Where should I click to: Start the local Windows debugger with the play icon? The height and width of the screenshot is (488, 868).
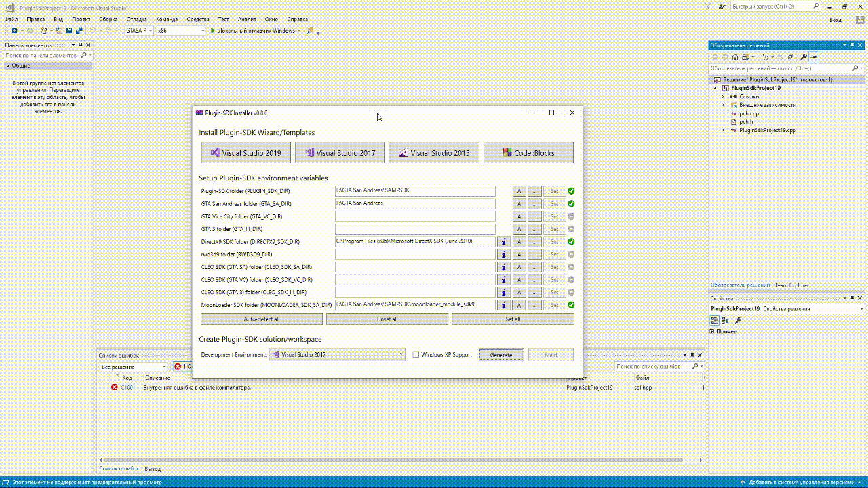[x=213, y=30]
